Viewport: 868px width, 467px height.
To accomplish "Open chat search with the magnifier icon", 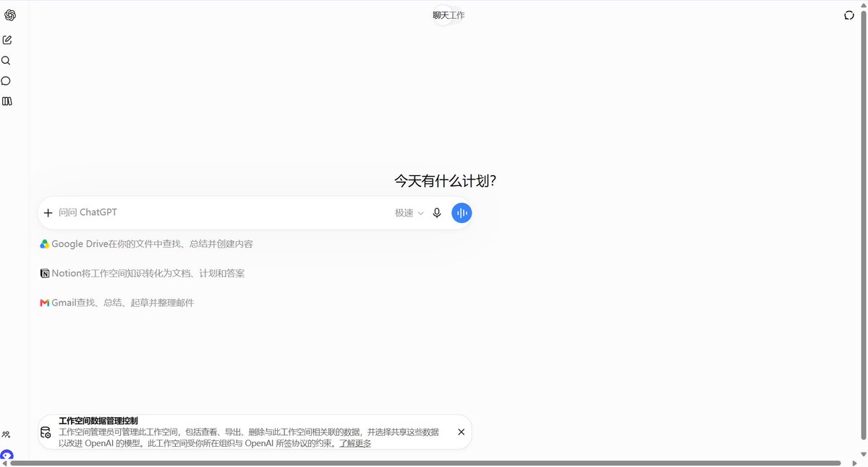I will tap(6, 61).
